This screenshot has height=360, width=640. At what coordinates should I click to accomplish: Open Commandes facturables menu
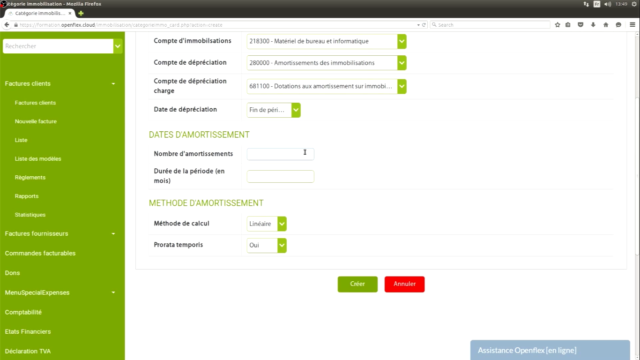pos(40,253)
